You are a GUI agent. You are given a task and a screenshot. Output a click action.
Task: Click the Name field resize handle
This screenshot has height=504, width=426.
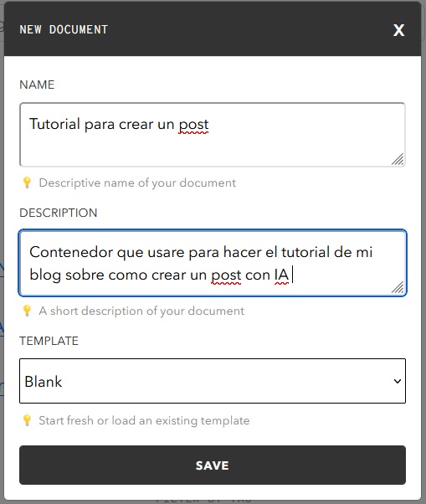(398, 159)
